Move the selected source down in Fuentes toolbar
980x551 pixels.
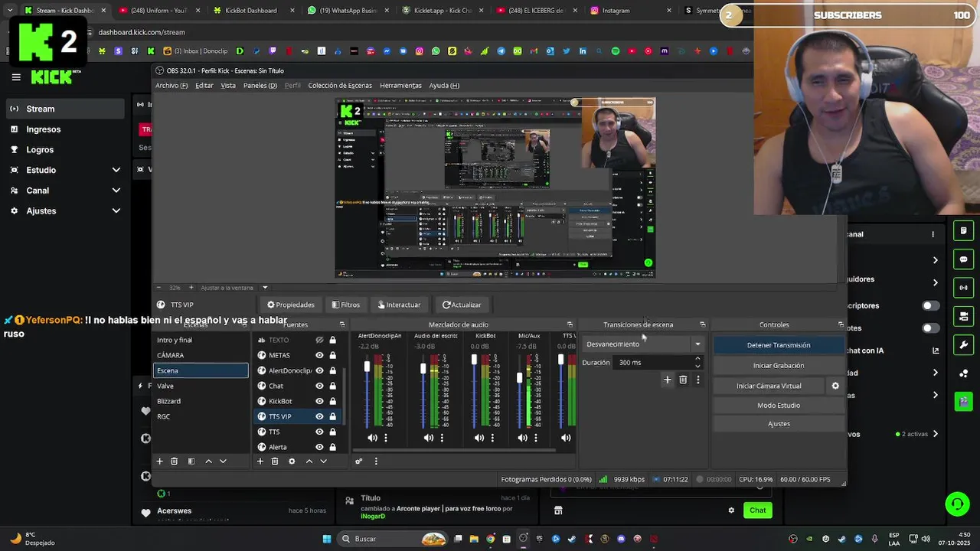point(323,461)
